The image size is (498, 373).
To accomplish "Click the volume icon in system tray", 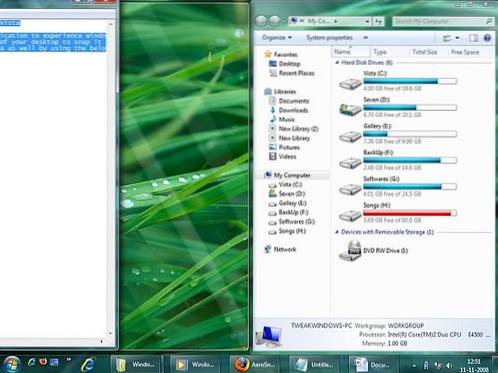I will click(449, 366).
